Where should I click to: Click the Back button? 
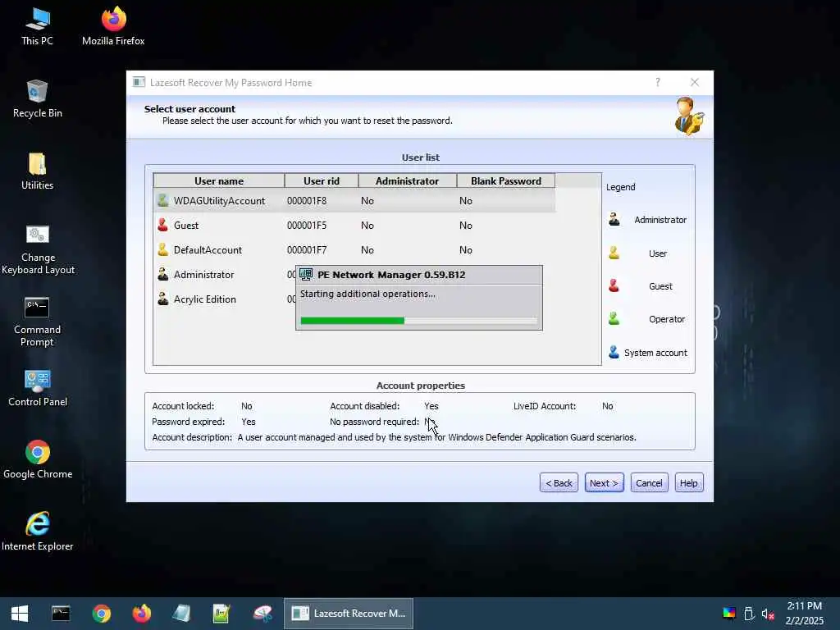[559, 483]
